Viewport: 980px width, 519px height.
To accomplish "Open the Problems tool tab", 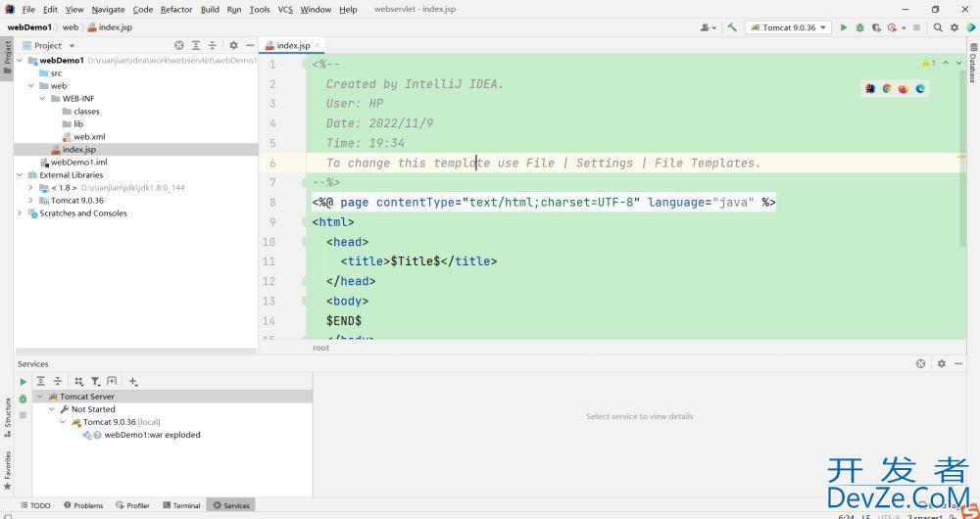I will [83, 505].
